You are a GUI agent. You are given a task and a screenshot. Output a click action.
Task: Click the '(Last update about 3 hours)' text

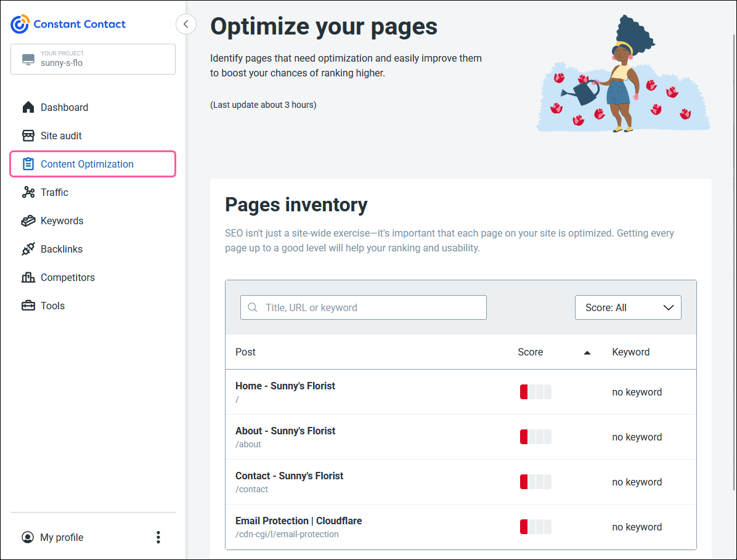(263, 105)
